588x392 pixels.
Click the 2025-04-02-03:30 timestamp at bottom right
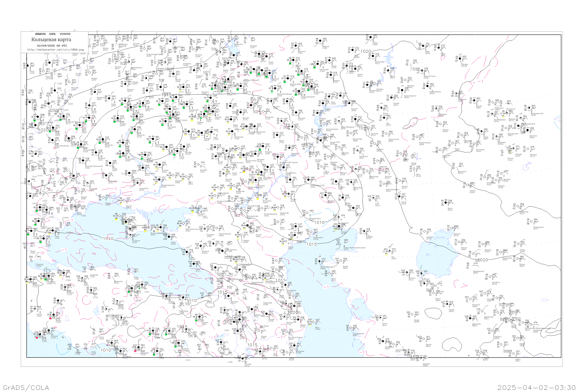536,387
